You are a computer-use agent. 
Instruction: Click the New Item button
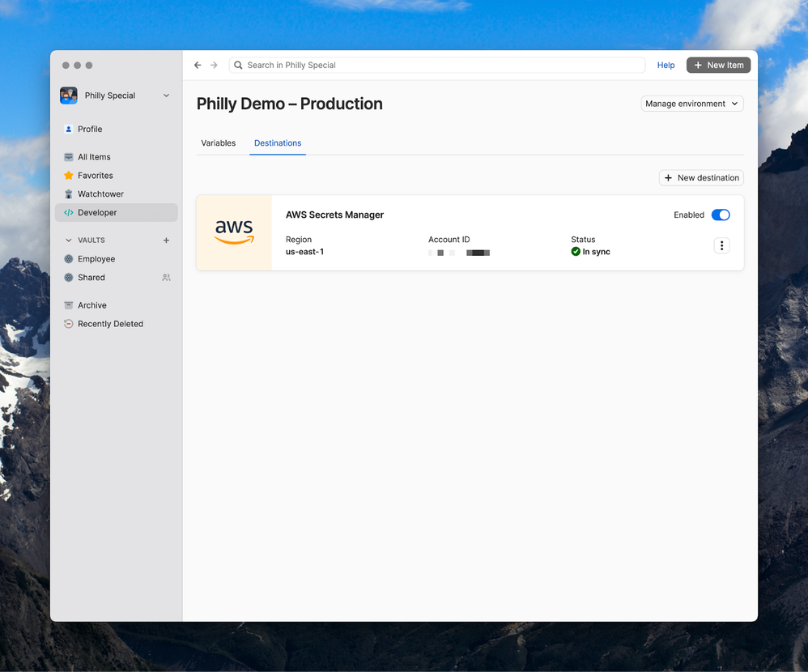718,66
